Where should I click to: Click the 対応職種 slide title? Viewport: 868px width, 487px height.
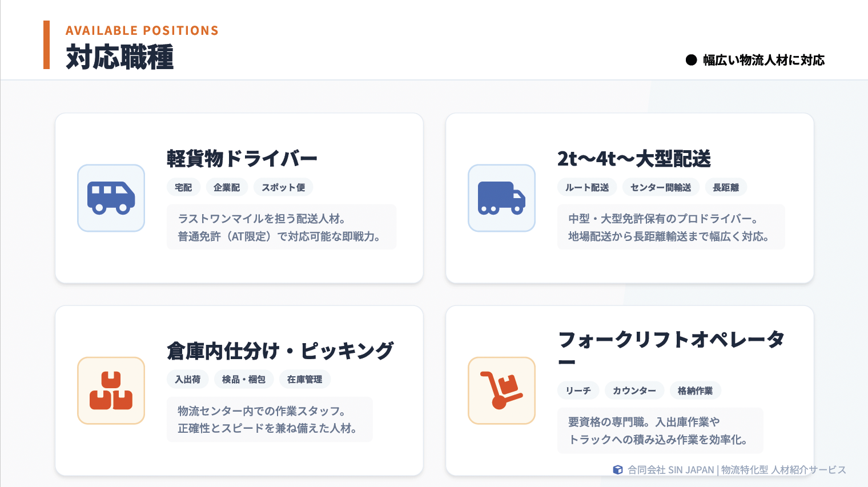[120, 58]
